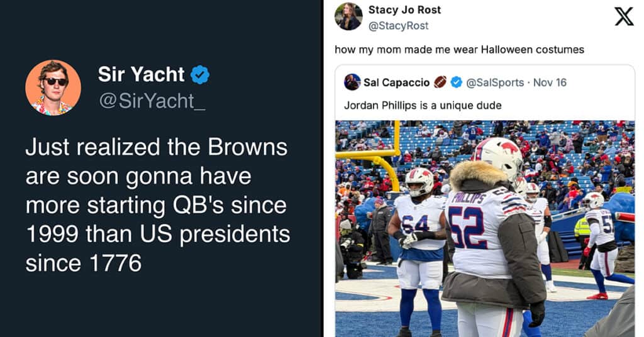The width and height of the screenshot is (644, 337).
Task: Open Sir Yacht's profile picture
Action: 53,87
